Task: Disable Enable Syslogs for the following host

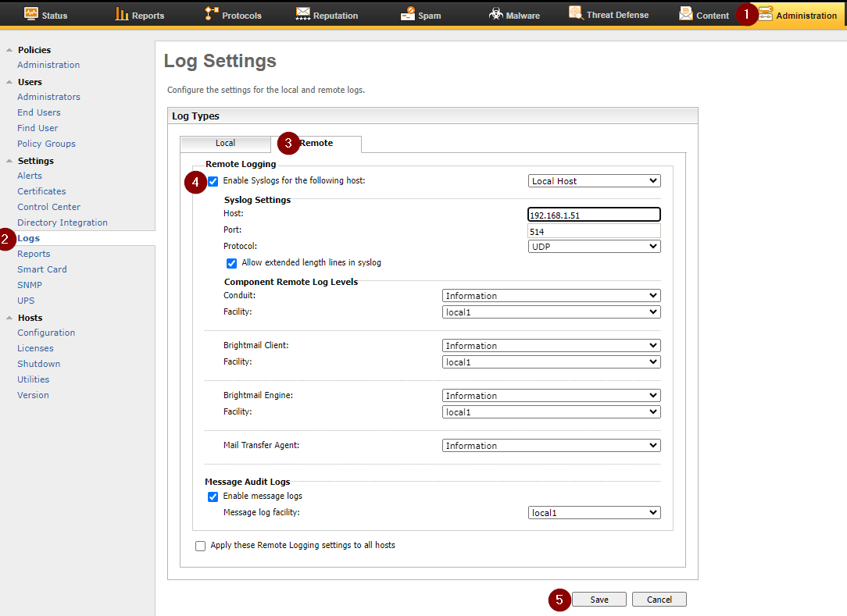Action: (213, 181)
